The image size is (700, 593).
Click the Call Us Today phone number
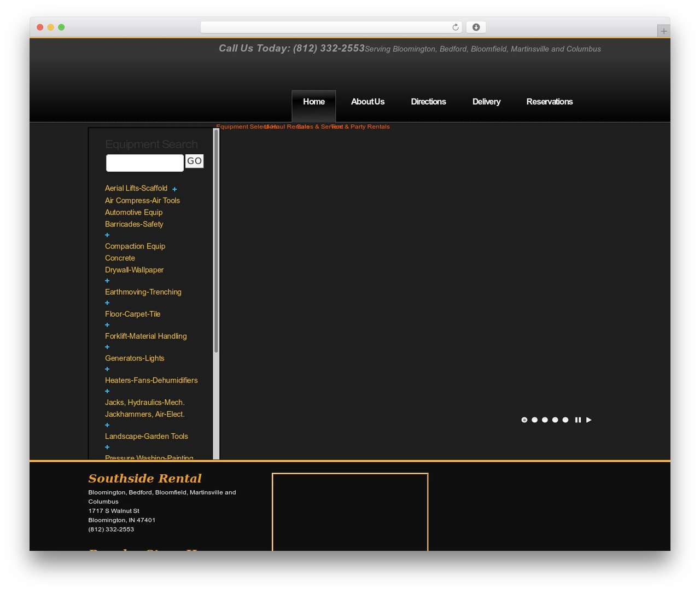click(x=329, y=49)
